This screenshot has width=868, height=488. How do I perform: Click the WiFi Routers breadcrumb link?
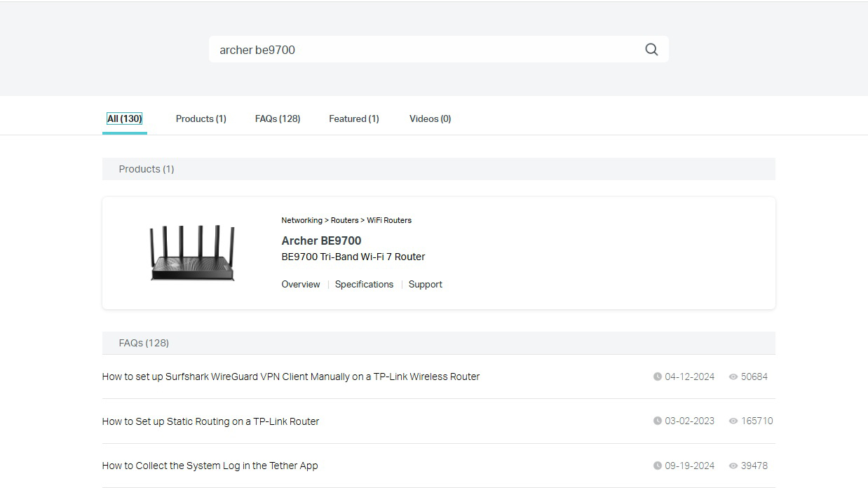click(x=389, y=220)
